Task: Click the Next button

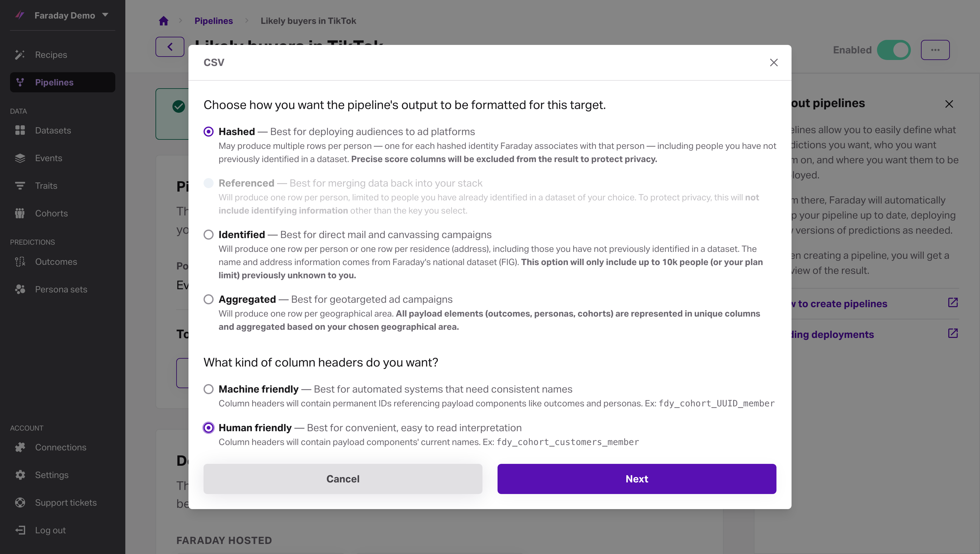Action: point(637,479)
